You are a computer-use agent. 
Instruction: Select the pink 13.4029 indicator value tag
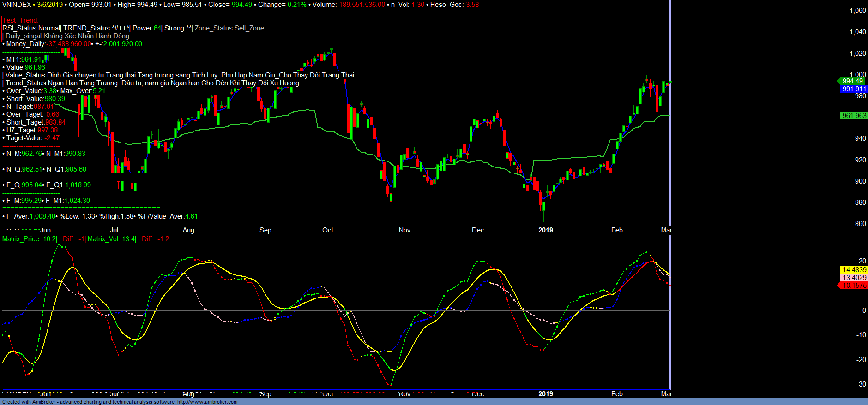[x=854, y=278]
